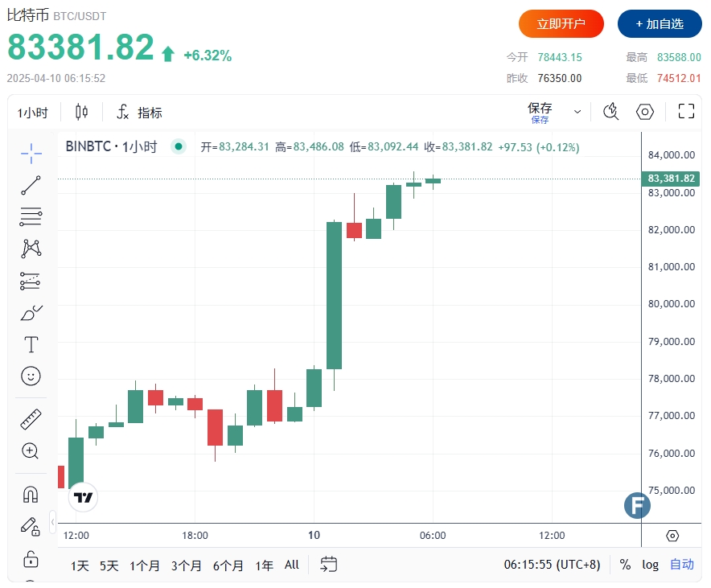This screenshot has height=588, width=711.
Task: Click the 立即开户 button
Action: coord(561,23)
